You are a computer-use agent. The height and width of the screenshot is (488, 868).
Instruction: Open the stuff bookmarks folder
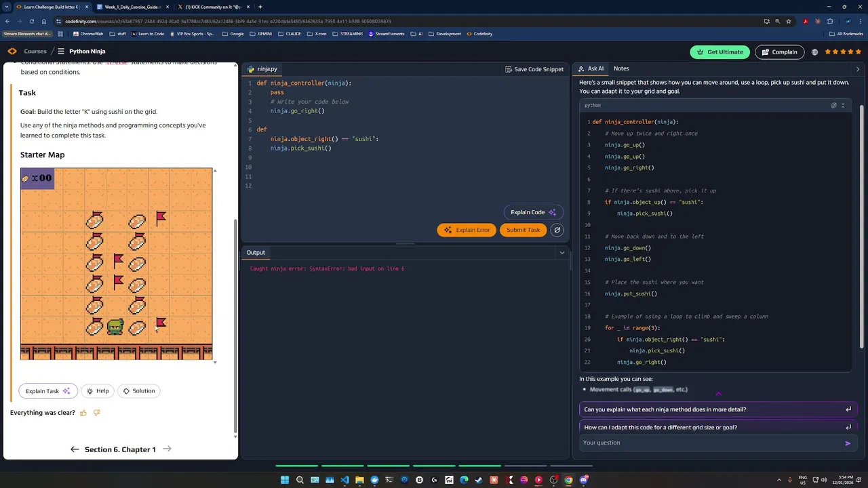click(x=117, y=34)
